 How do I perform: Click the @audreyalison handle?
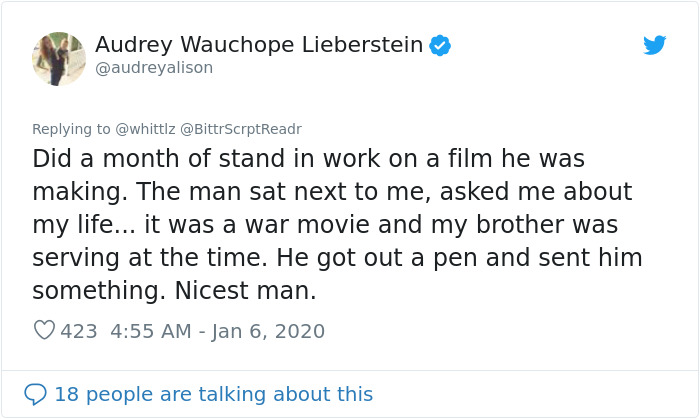[154, 68]
